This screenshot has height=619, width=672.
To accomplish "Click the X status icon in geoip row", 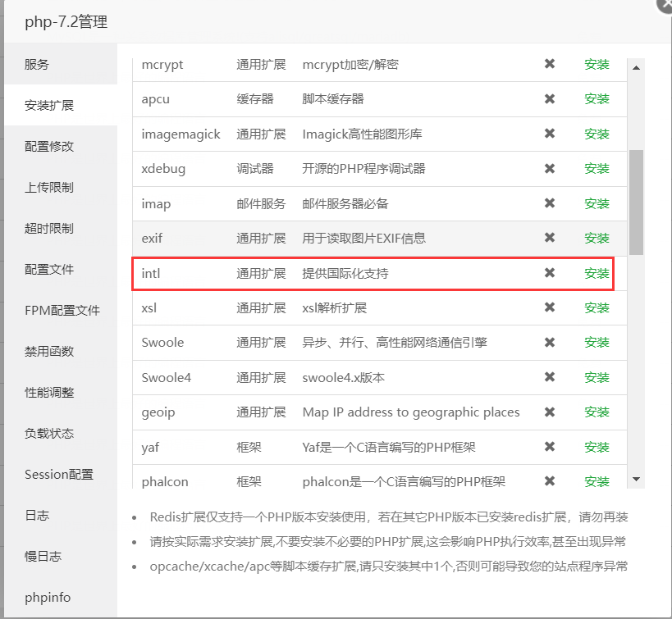I will [550, 412].
